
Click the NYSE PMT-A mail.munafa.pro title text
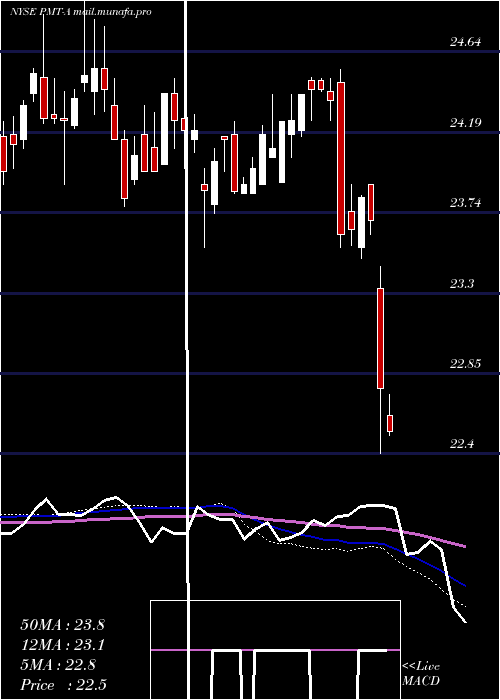point(80,12)
